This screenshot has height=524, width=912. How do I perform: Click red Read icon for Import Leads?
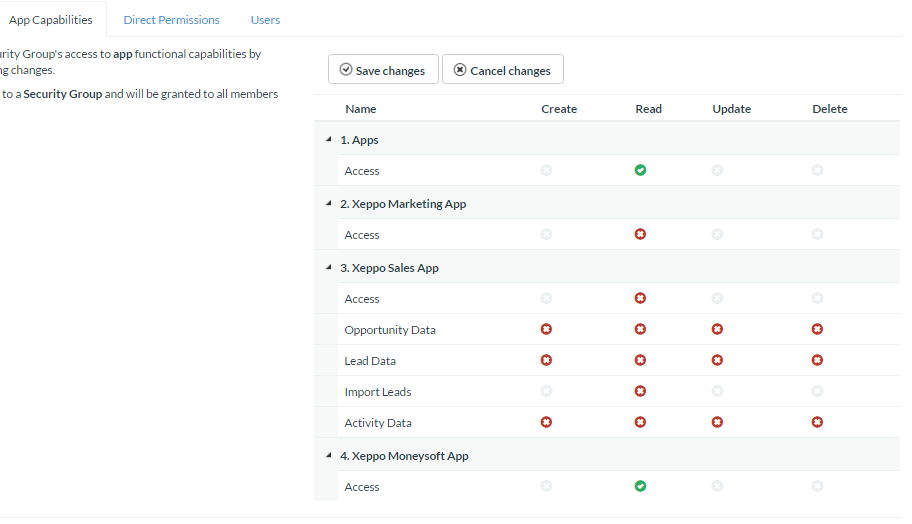click(640, 391)
